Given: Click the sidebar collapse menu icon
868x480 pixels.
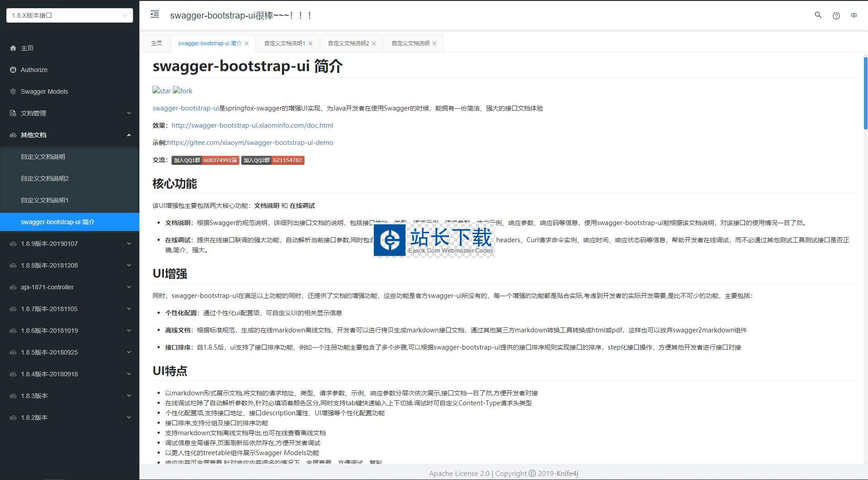Looking at the screenshot, I should [x=155, y=14].
